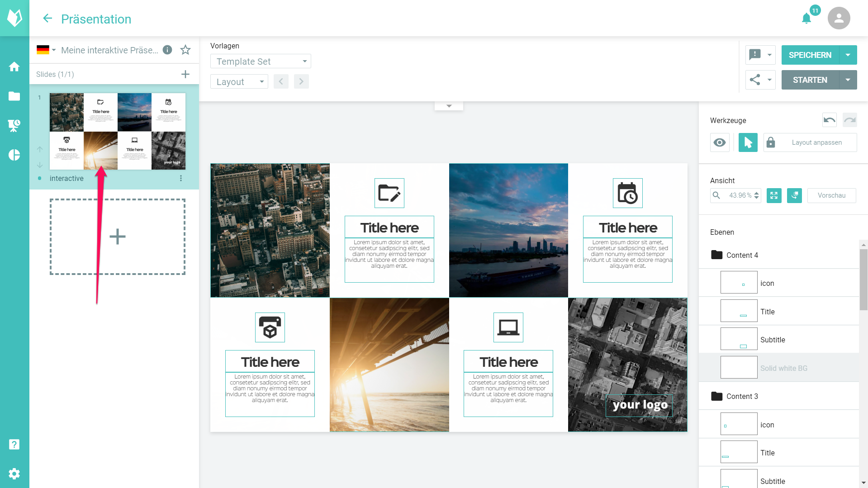Click the undo arrow in Werkzeuge
The width and height of the screenshot is (868, 488).
tap(829, 120)
